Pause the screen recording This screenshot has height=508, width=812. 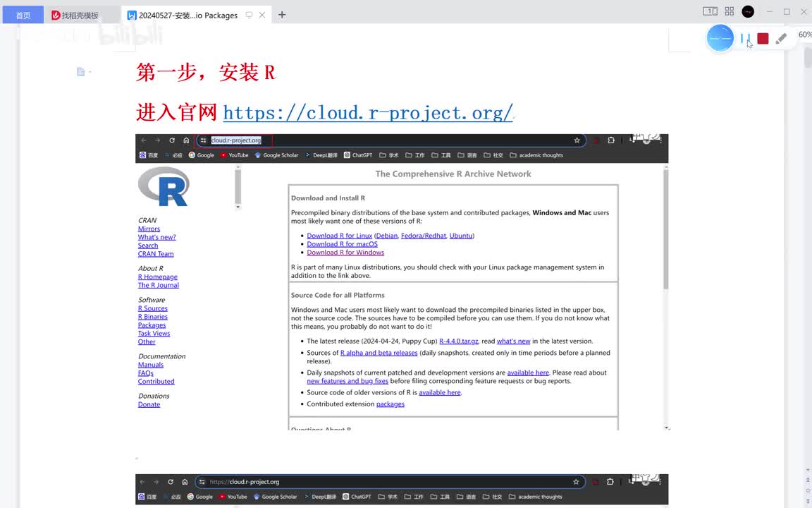[745, 38]
